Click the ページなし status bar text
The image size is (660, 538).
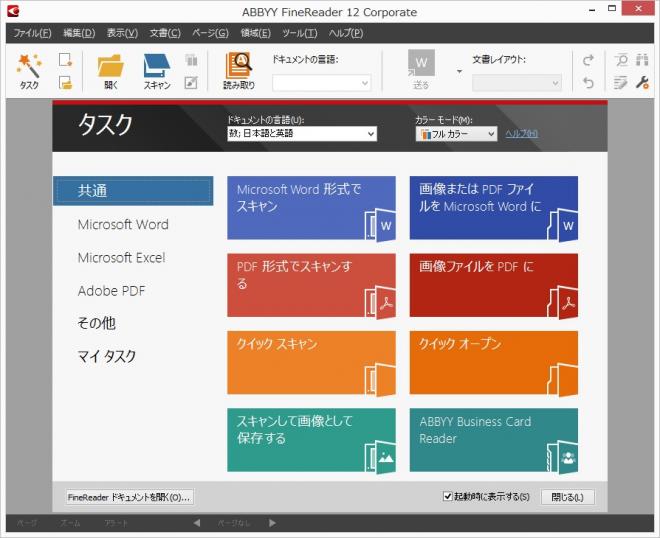click(234, 523)
